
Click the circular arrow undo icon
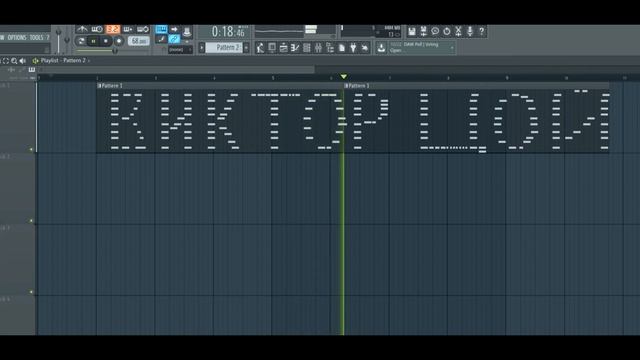point(447,31)
